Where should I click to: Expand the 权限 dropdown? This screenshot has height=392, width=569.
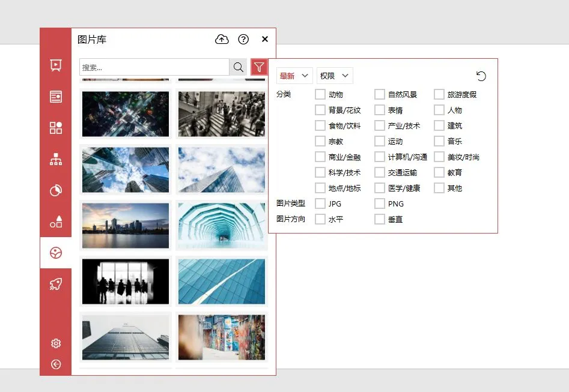335,76
